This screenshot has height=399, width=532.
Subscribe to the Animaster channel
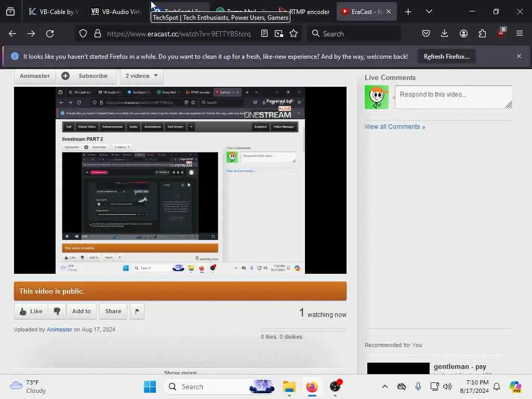click(x=86, y=76)
